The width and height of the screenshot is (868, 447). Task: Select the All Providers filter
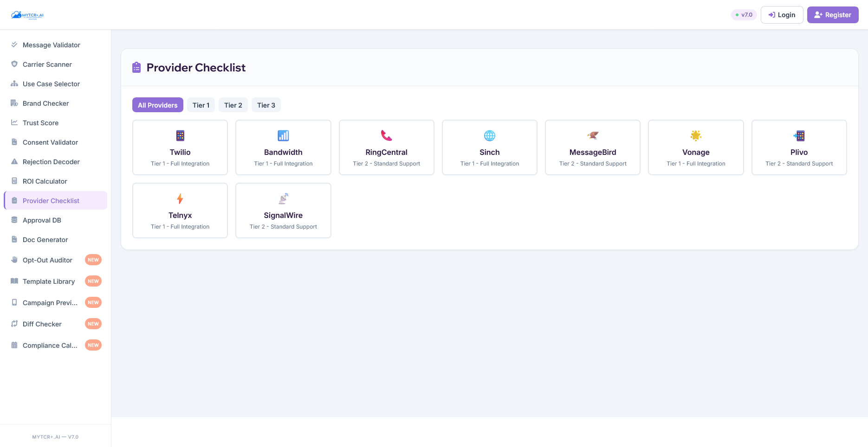pos(157,105)
